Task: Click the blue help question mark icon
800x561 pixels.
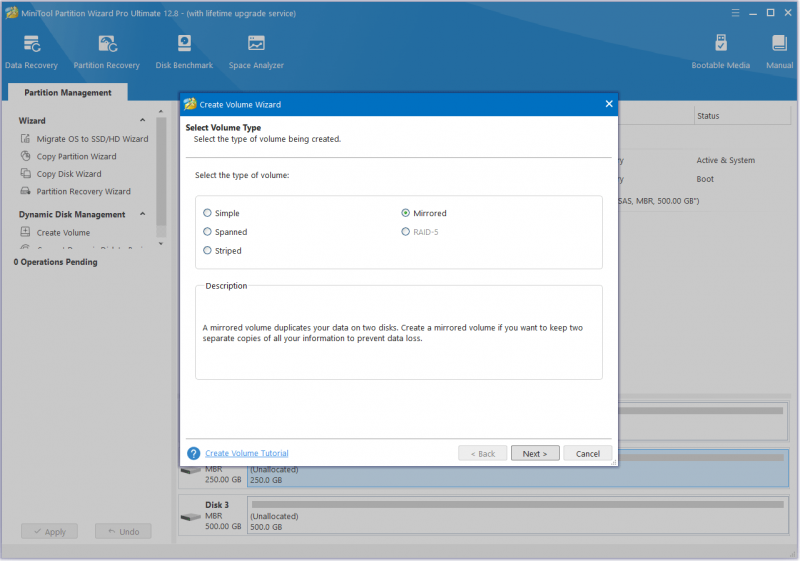Action: pos(193,453)
